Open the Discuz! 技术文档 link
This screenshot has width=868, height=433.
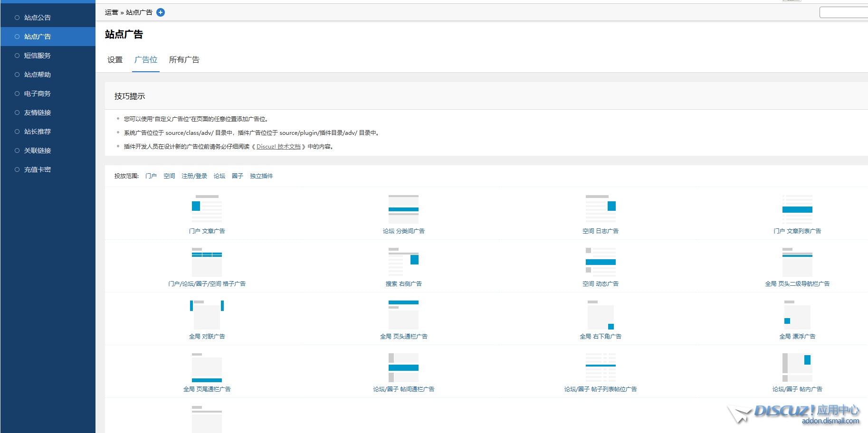(278, 147)
